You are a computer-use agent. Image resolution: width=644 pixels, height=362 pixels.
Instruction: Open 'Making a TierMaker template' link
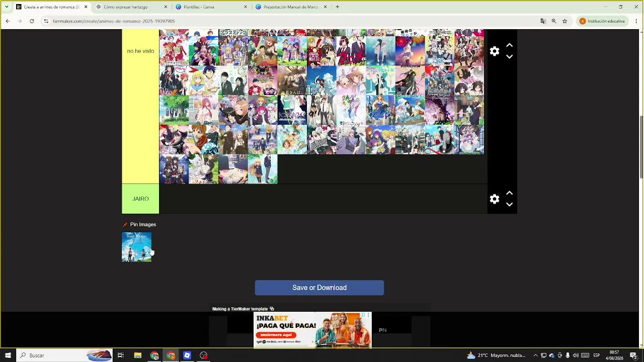pos(243,309)
